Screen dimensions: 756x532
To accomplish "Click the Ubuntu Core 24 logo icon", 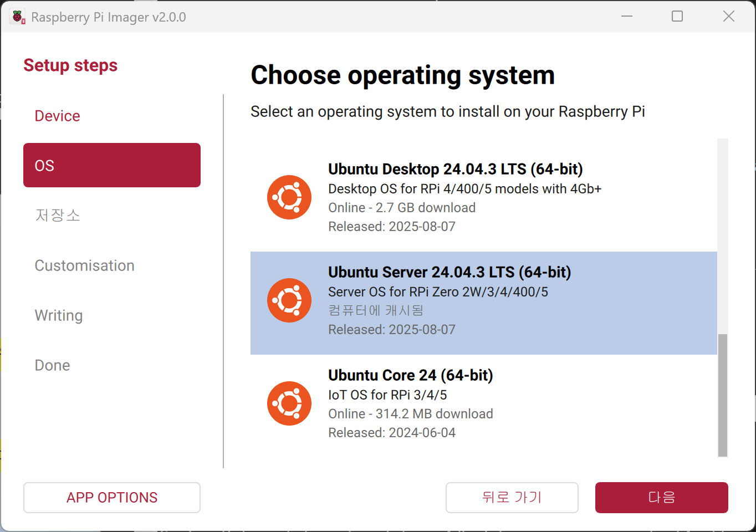I will [x=289, y=403].
